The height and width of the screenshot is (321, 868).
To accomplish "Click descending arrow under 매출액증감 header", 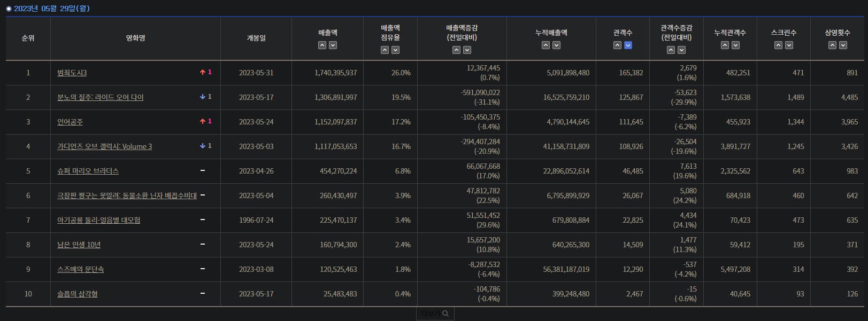I will tap(467, 50).
